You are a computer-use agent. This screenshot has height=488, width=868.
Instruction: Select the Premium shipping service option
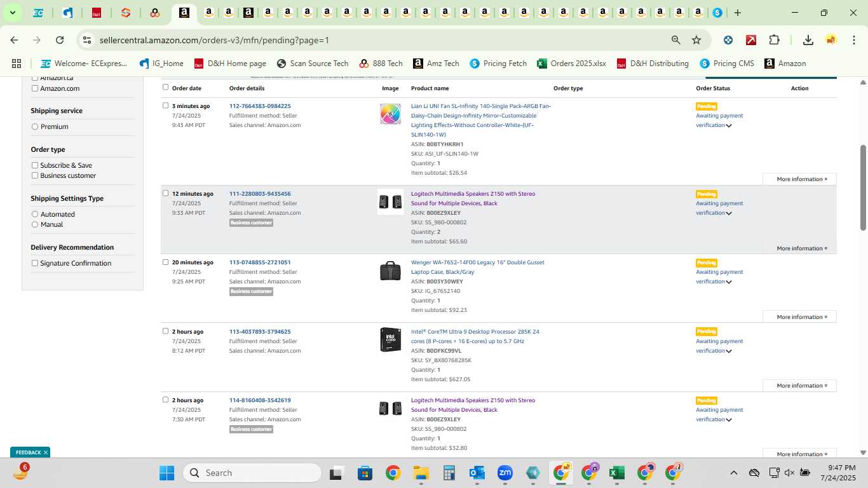point(35,126)
